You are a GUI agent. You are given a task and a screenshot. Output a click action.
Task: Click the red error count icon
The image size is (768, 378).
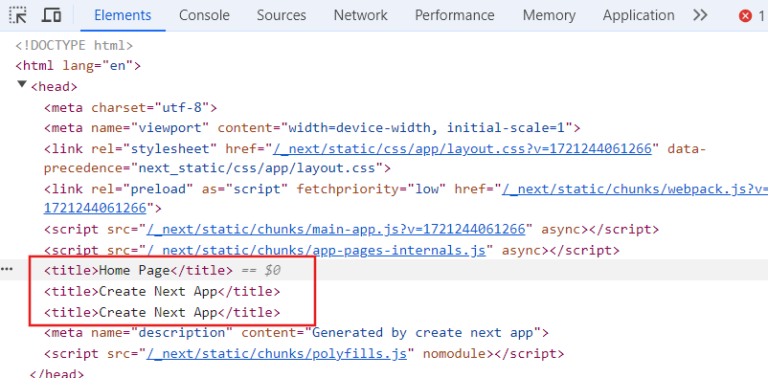[745, 16]
